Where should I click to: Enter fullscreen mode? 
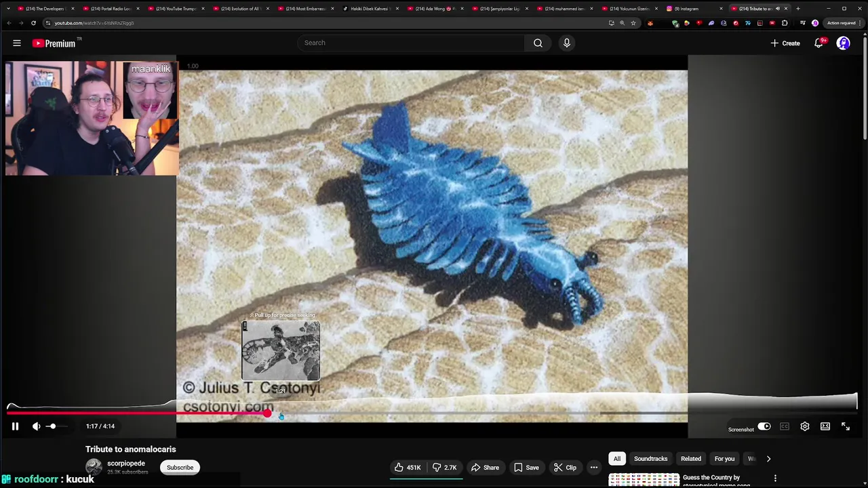point(846,426)
